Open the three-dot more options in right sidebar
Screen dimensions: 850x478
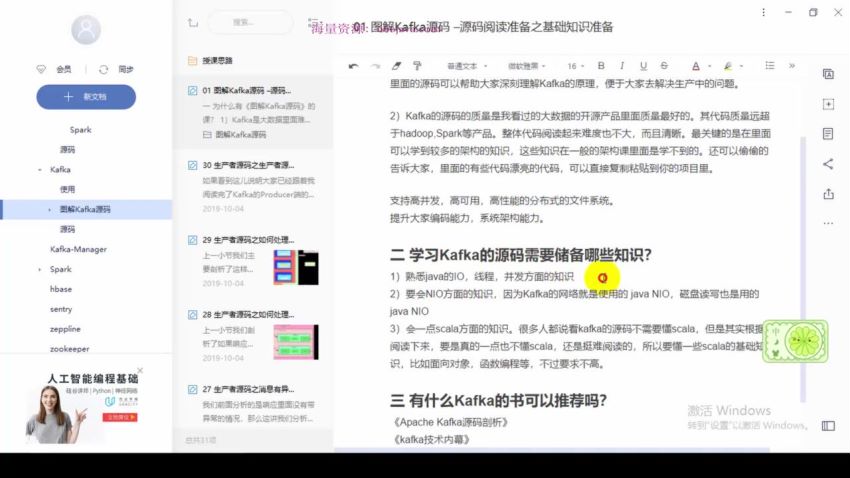(828, 223)
